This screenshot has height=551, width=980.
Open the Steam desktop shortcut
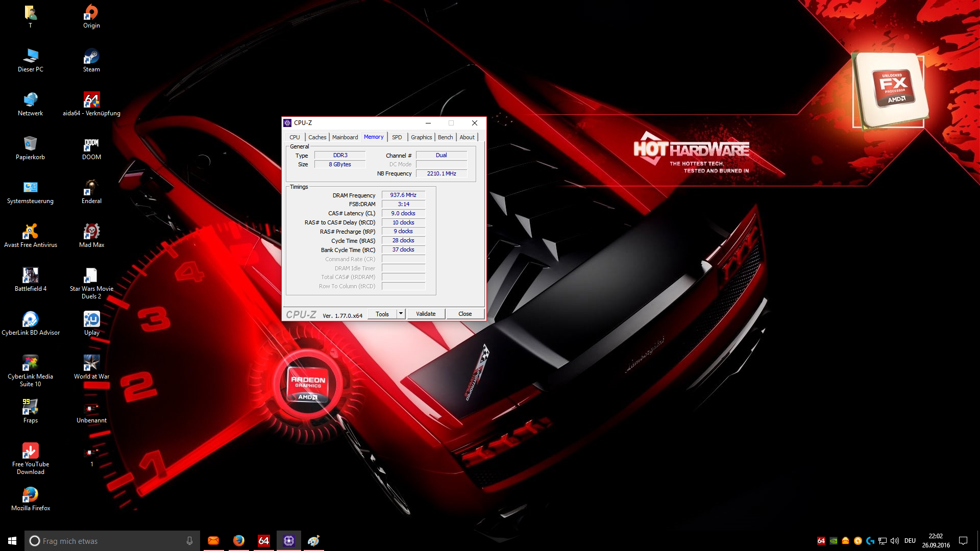coord(91,57)
